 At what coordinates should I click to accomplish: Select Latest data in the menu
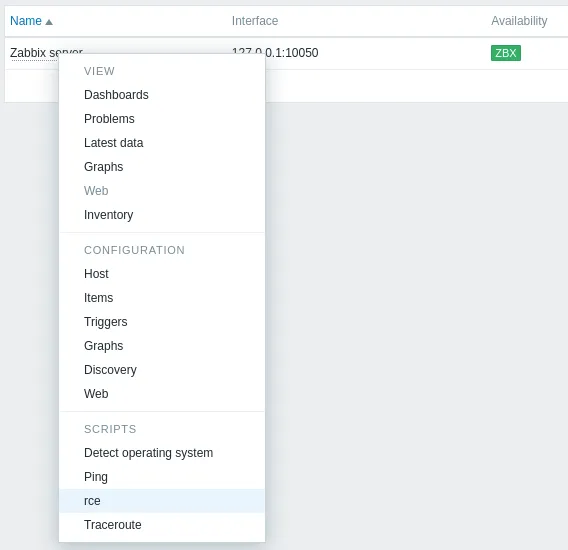(114, 143)
